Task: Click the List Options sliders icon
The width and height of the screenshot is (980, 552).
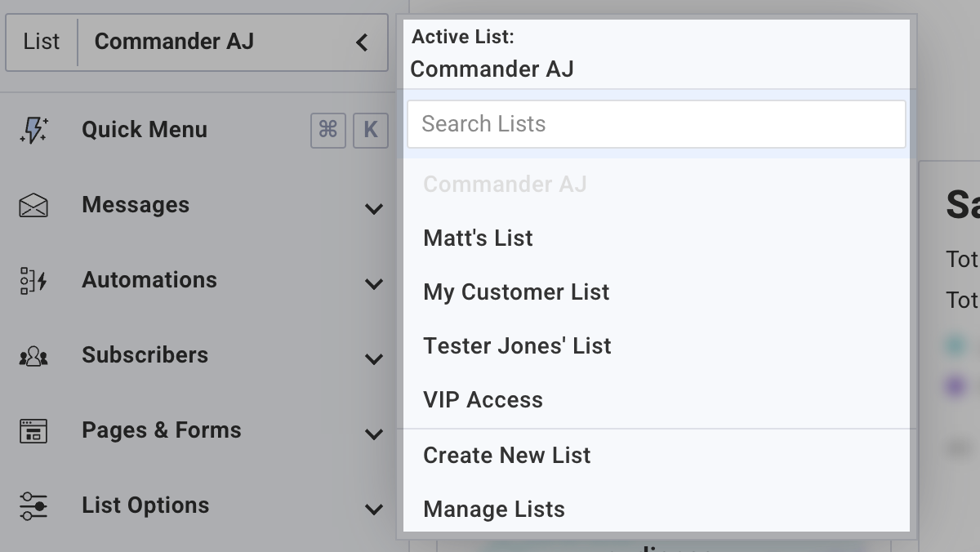Action: (x=33, y=506)
